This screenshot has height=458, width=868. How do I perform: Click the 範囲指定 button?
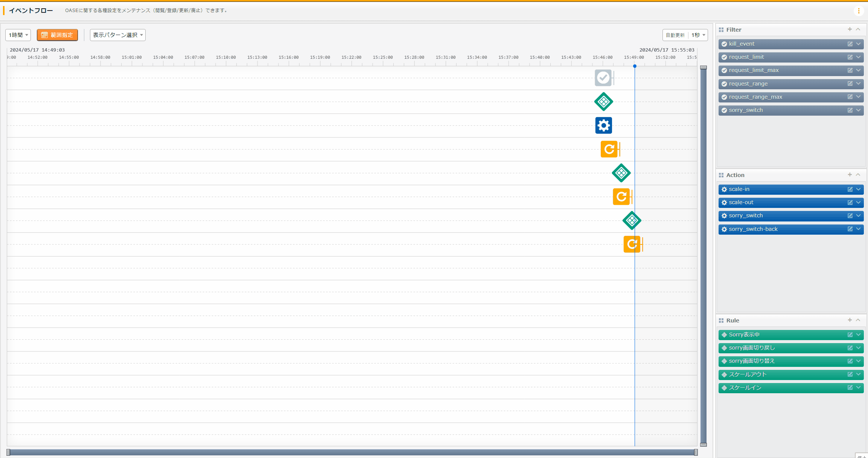tap(57, 35)
